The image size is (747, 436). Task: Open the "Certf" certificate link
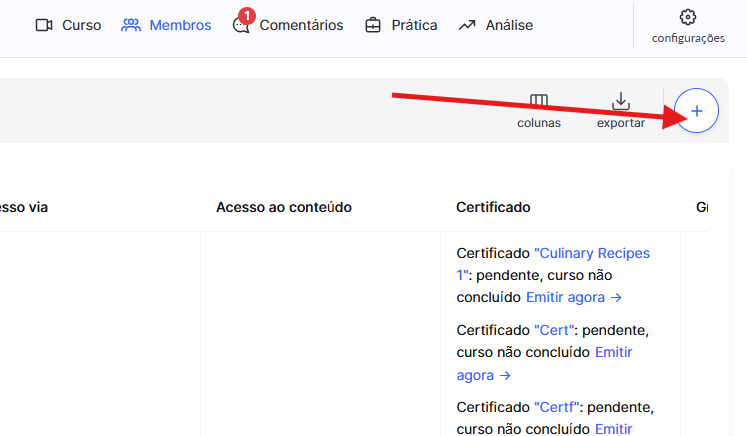(x=560, y=407)
